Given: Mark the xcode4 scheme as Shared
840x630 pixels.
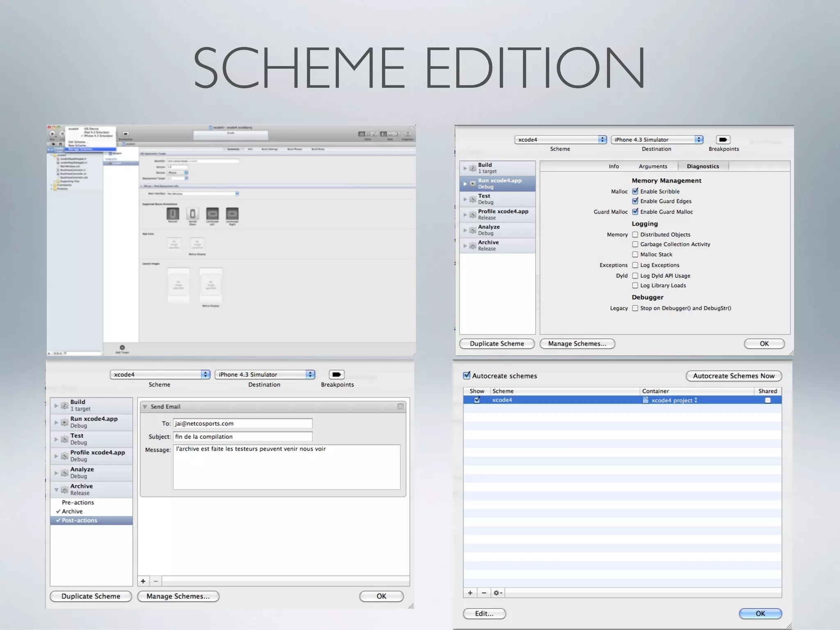Looking at the screenshot, I should coord(767,400).
